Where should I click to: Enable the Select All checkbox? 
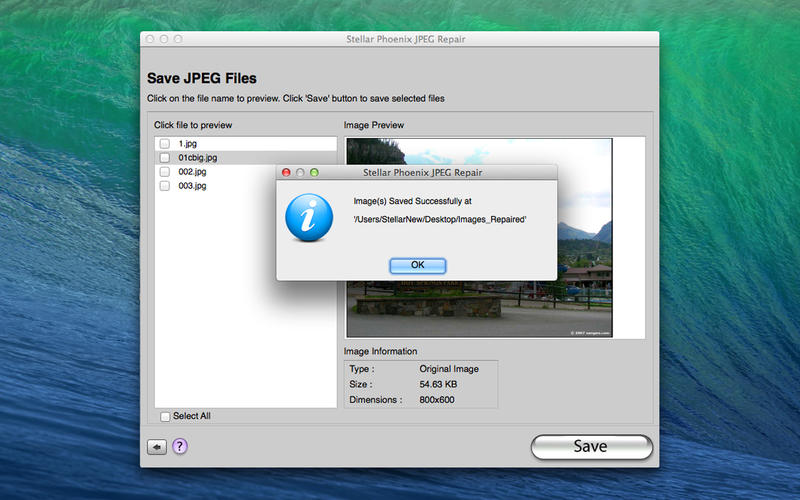(x=165, y=416)
